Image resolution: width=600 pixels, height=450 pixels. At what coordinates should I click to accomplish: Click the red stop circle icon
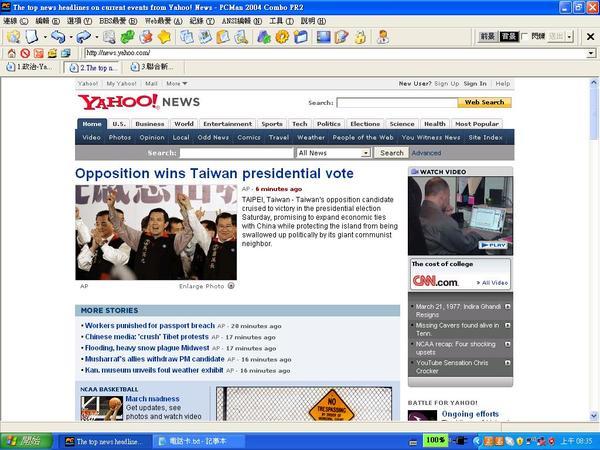[x=25, y=53]
